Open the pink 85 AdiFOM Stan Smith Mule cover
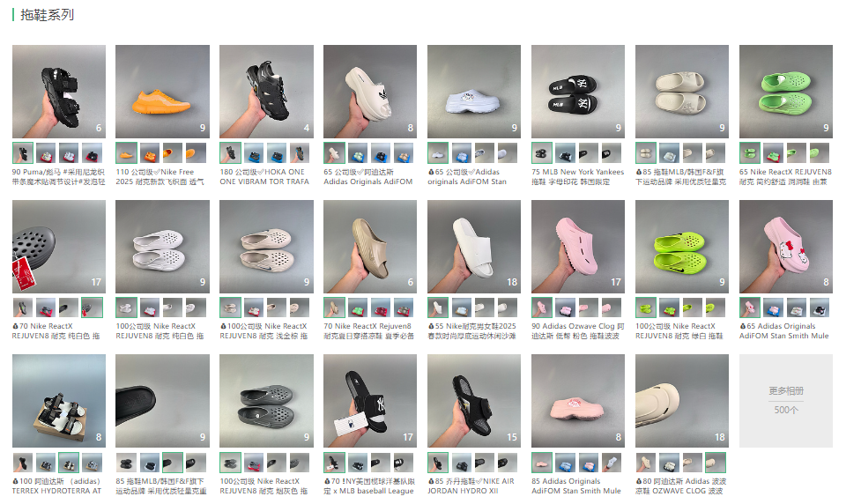 tap(577, 401)
